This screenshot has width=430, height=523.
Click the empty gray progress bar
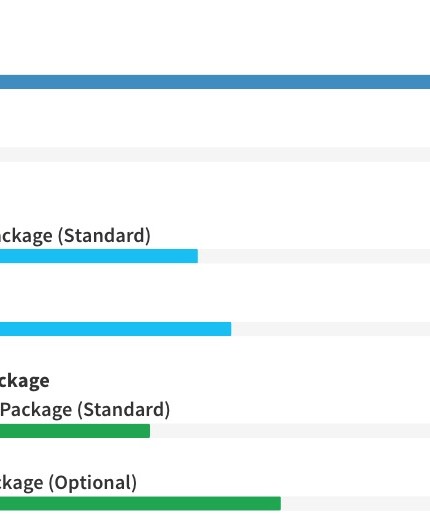[x=215, y=154]
